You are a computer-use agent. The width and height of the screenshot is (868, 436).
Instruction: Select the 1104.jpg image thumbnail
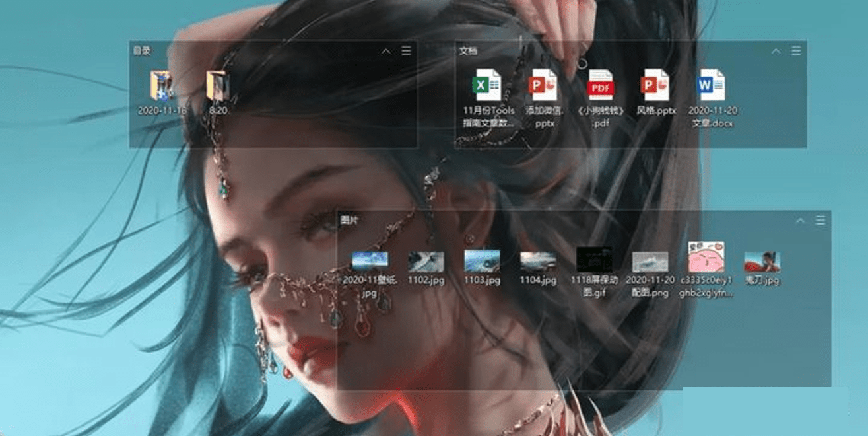coord(538,261)
